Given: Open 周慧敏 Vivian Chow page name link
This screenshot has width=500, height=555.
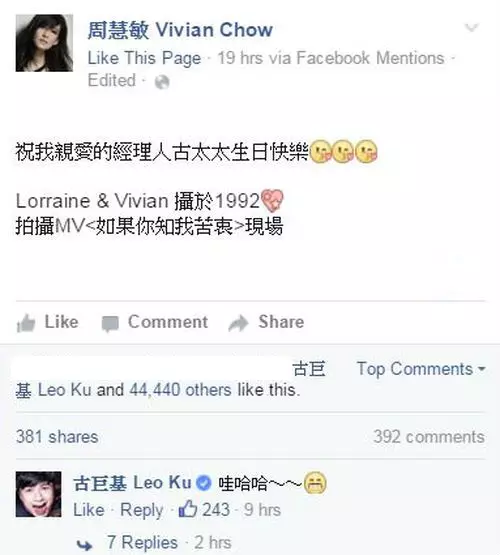Looking at the screenshot, I should coord(180,30).
